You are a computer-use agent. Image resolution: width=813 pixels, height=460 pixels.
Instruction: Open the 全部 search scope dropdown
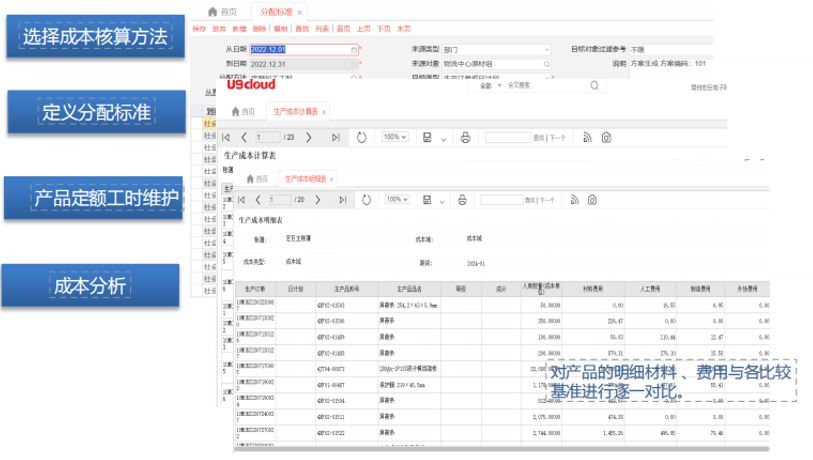pos(487,87)
